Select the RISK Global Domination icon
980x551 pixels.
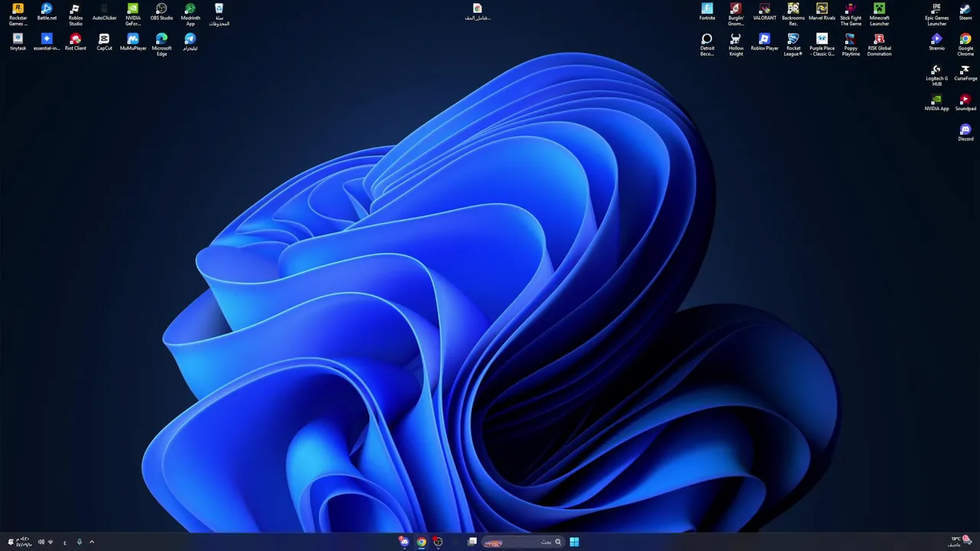(879, 44)
